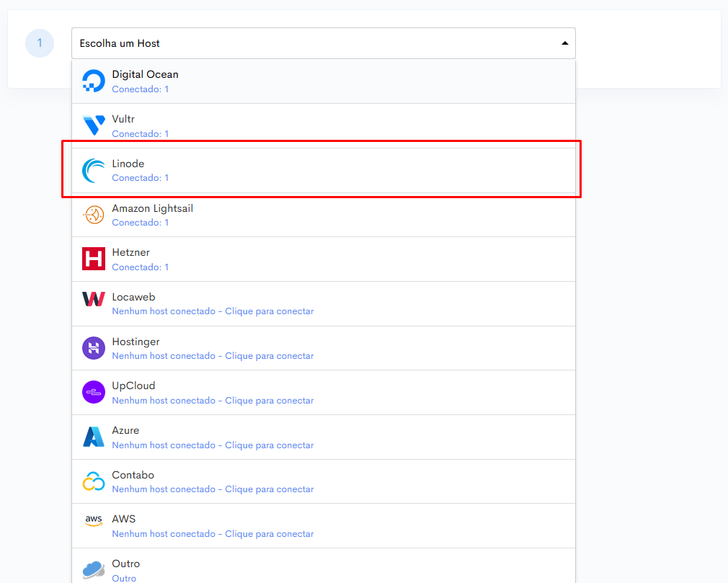728x583 pixels.
Task: Select the AWS host option
Action: [324, 526]
